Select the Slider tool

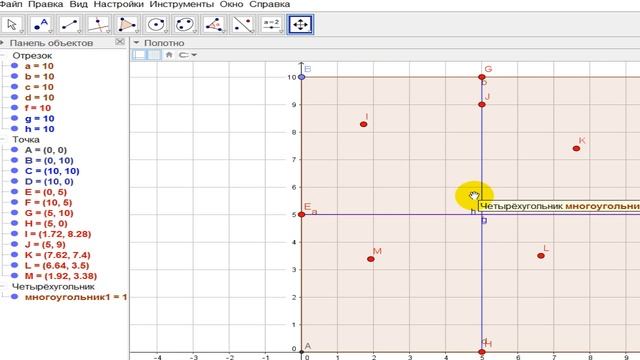tap(271, 24)
